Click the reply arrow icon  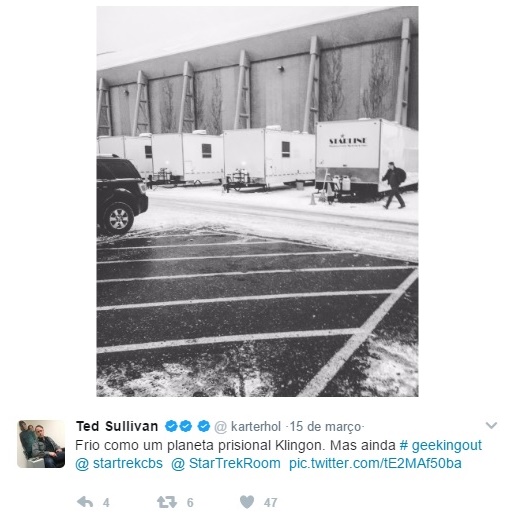click(x=85, y=502)
